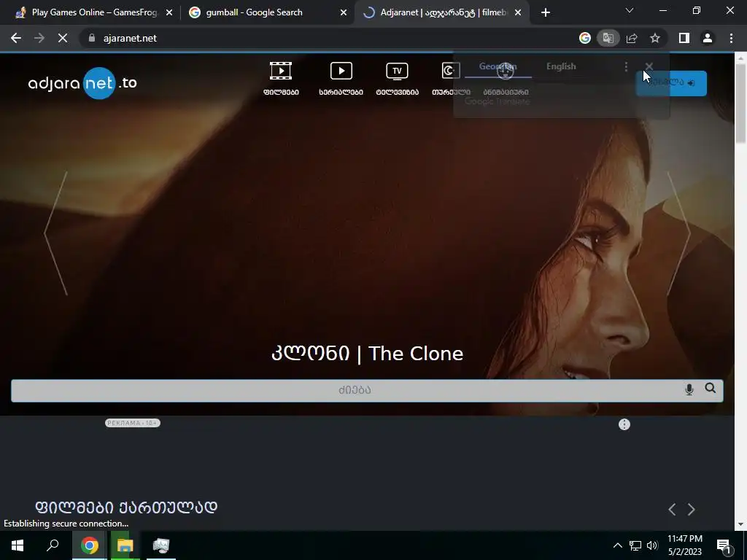
Task: Open network status tray icon
Action: click(635, 545)
